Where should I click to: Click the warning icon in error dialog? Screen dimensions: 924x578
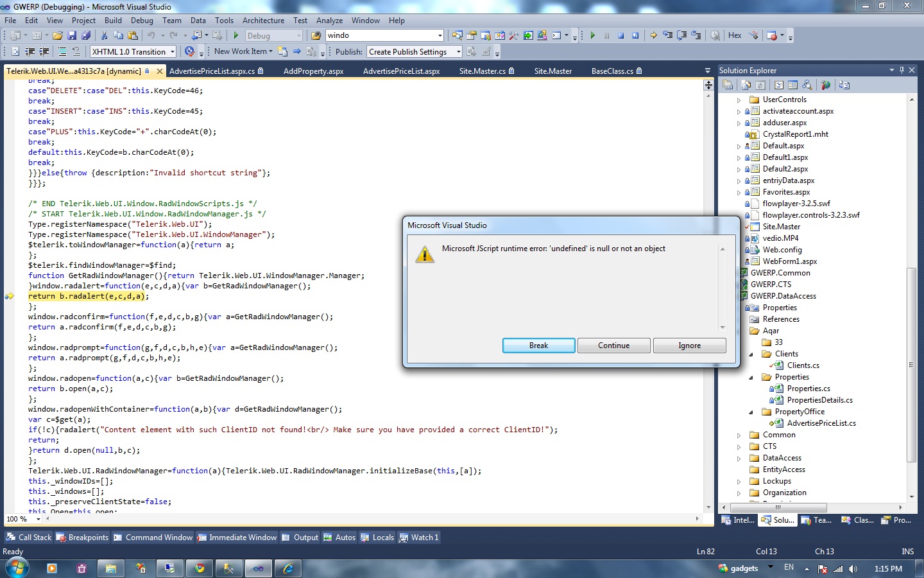pos(424,255)
